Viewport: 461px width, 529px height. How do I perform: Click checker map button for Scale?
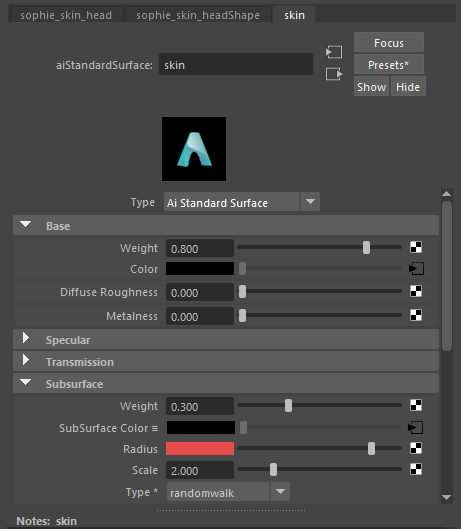tap(416, 469)
